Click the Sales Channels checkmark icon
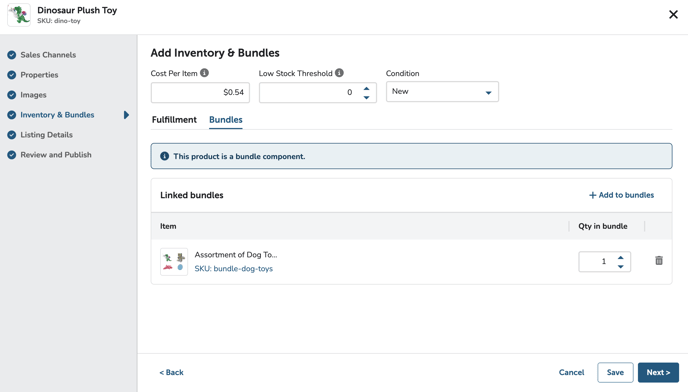The image size is (688, 392). tap(12, 55)
